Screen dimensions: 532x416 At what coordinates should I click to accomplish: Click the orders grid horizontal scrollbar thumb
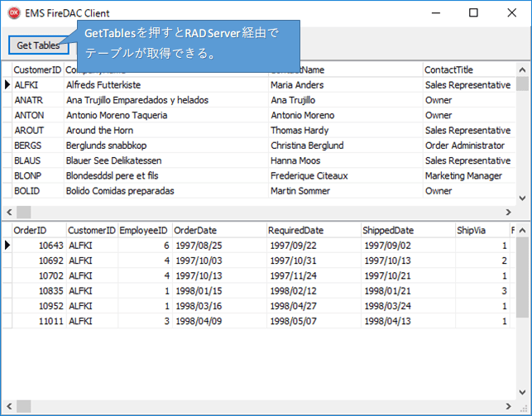click(x=24, y=406)
